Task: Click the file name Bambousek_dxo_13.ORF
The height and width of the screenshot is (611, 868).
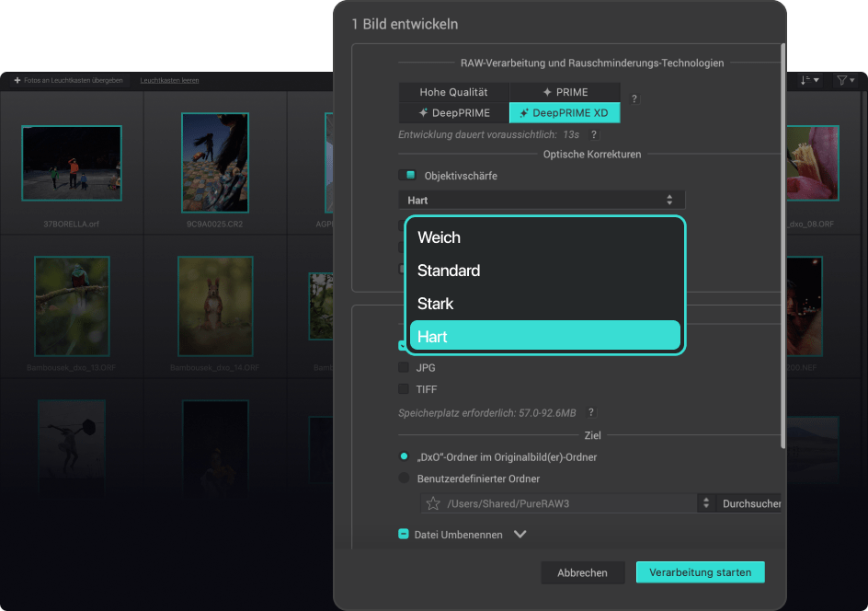Action: (72, 367)
